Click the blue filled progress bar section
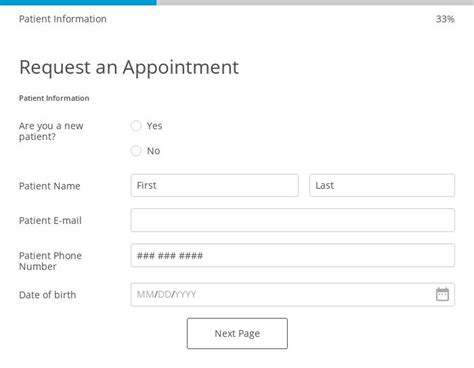 pyautogui.click(x=78, y=2)
